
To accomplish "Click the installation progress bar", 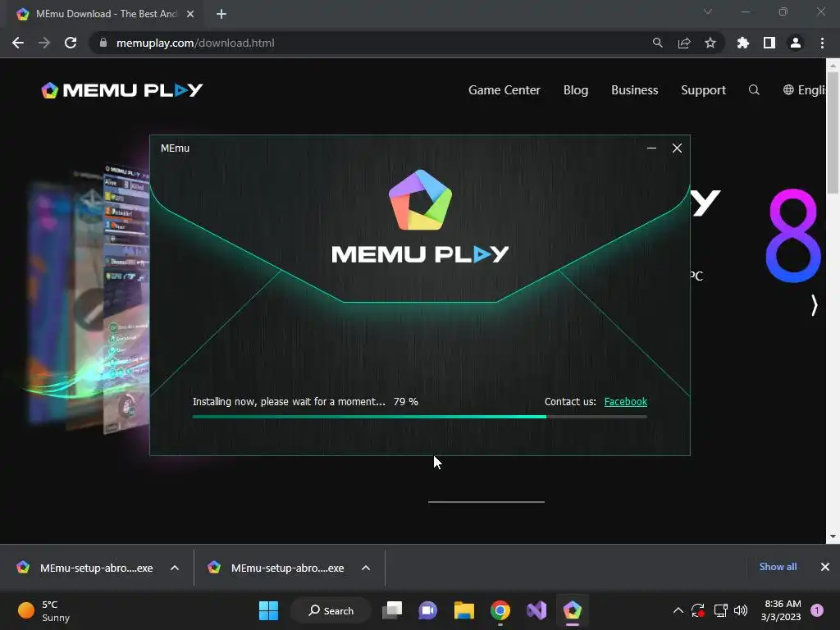I will (420, 416).
